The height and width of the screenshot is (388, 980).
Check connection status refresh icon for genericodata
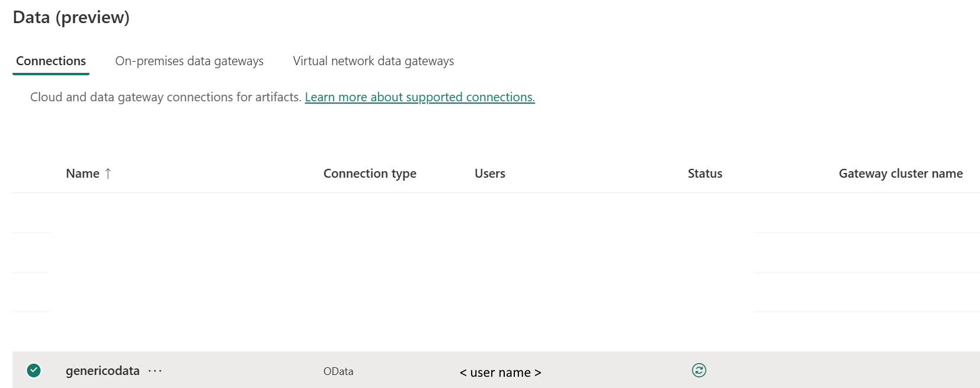point(699,370)
